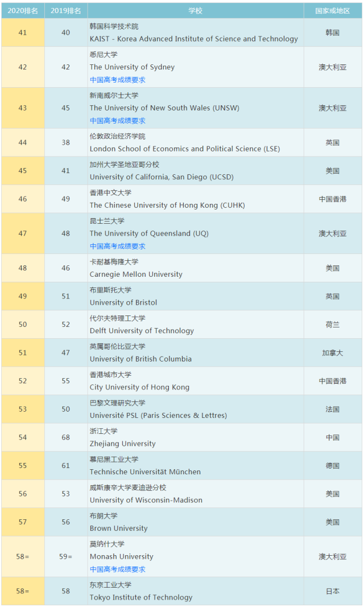Click the Chinese name 代尔夫特理工大学
This screenshot has height=607, width=364.
[118, 318]
